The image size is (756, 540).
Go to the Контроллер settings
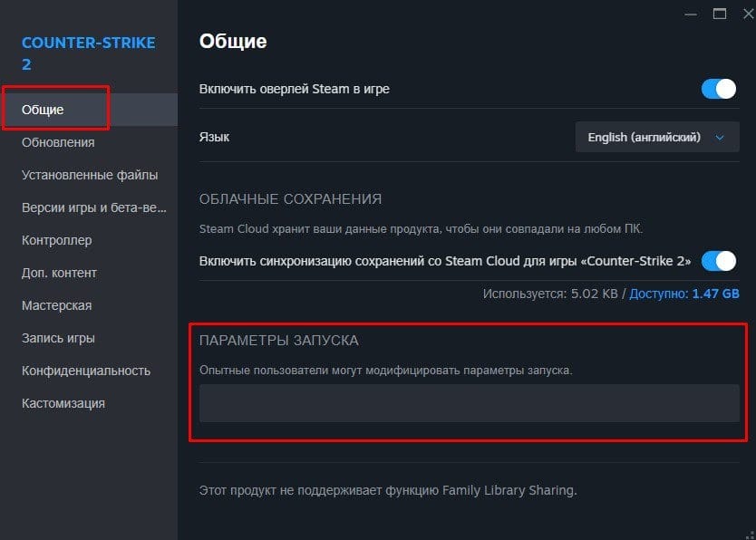(x=56, y=240)
